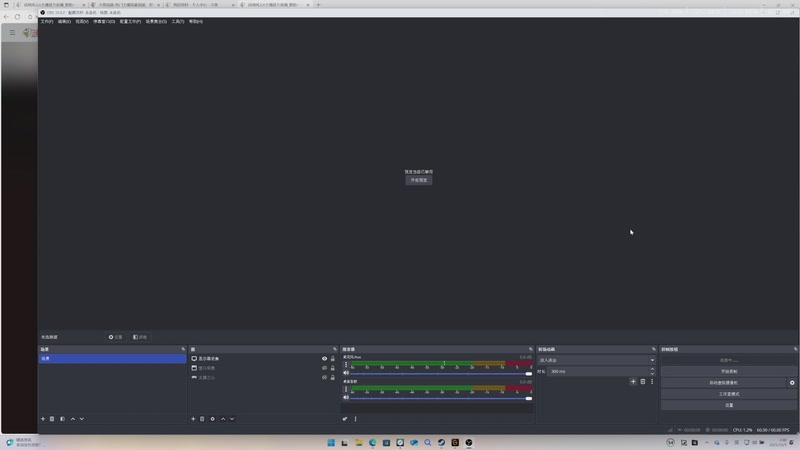This screenshot has height=450, width=800.
Task: Pop out the Controls dock icon
Action: 795,349
